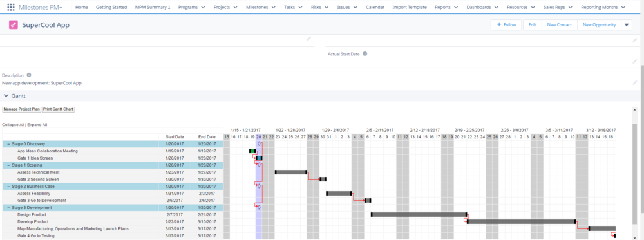Image resolution: width=644 pixels, height=240 pixels.
Task: Click the pencil icon beside the Description field
Action: point(634,82)
